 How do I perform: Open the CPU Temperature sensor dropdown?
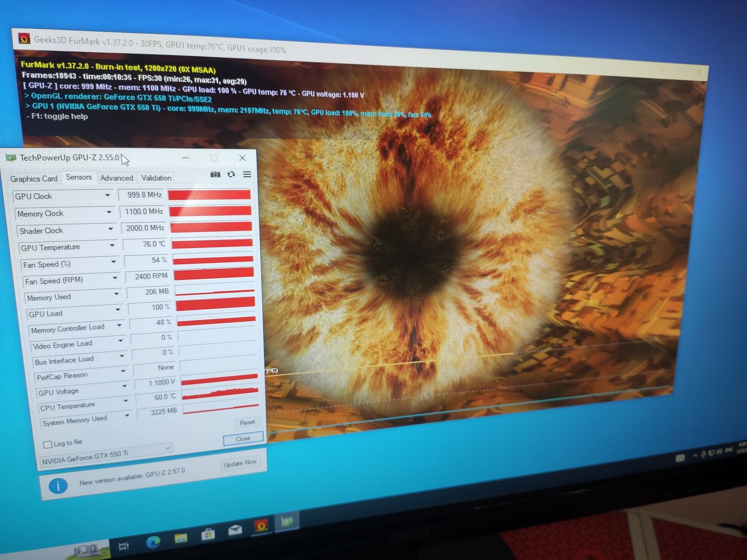[x=126, y=401]
